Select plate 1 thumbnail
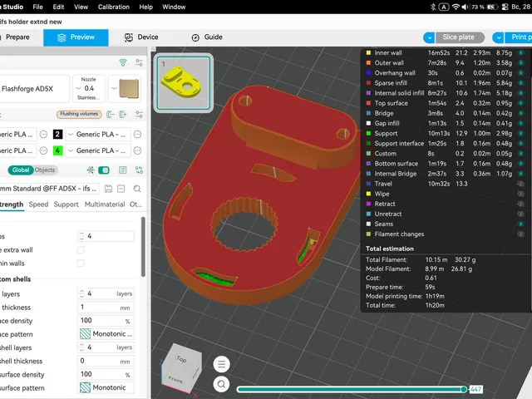Screen dimensions: 532x399 point(183,83)
